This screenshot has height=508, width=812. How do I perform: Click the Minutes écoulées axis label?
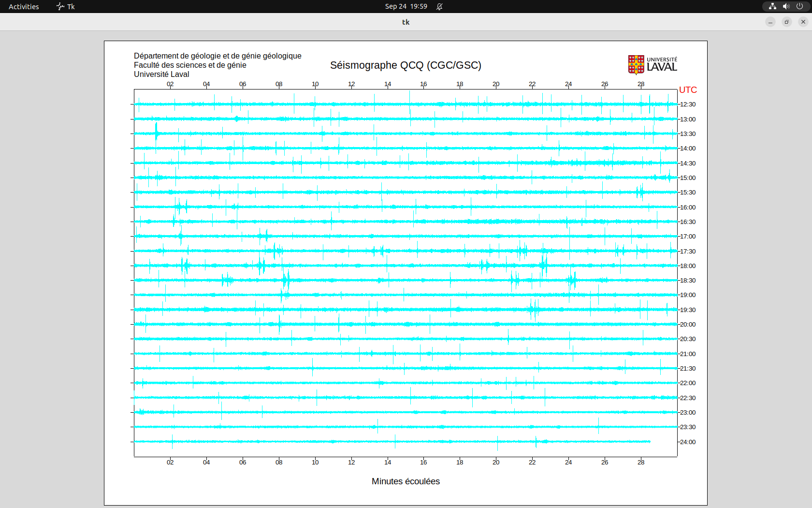(406, 481)
